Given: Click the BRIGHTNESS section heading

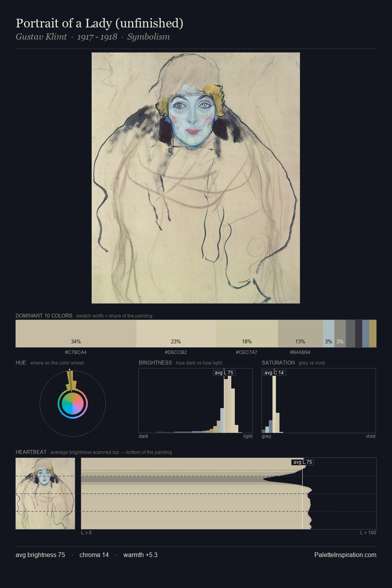Looking at the screenshot, I should pos(155,363).
